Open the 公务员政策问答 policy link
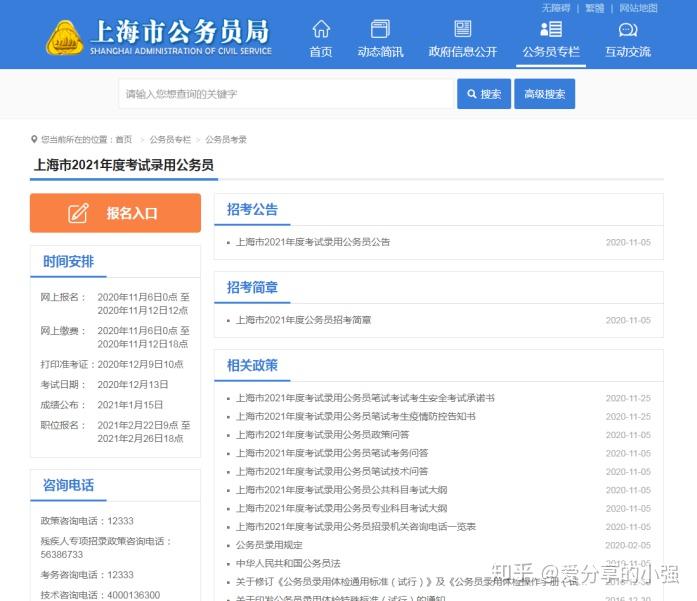The image size is (697, 601). click(322, 435)
